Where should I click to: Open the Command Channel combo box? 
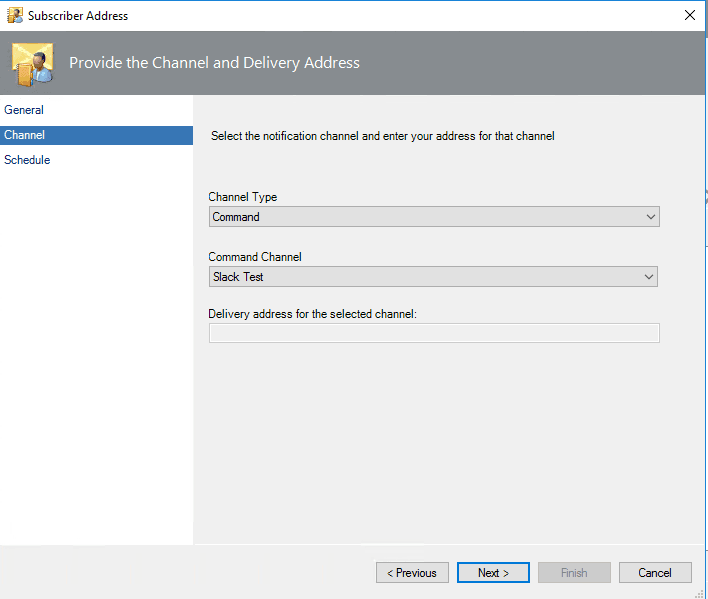(x=433, y=277)
